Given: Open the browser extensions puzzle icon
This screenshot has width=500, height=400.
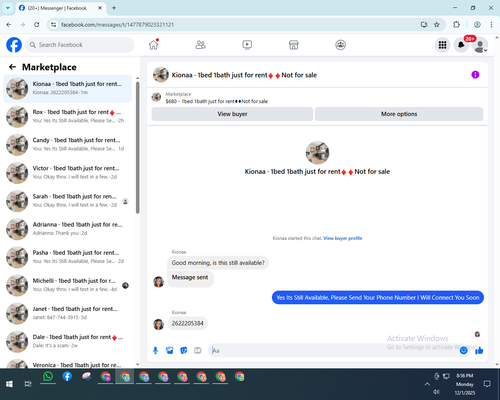Looking at the screenshot, I should coord(456,25).
